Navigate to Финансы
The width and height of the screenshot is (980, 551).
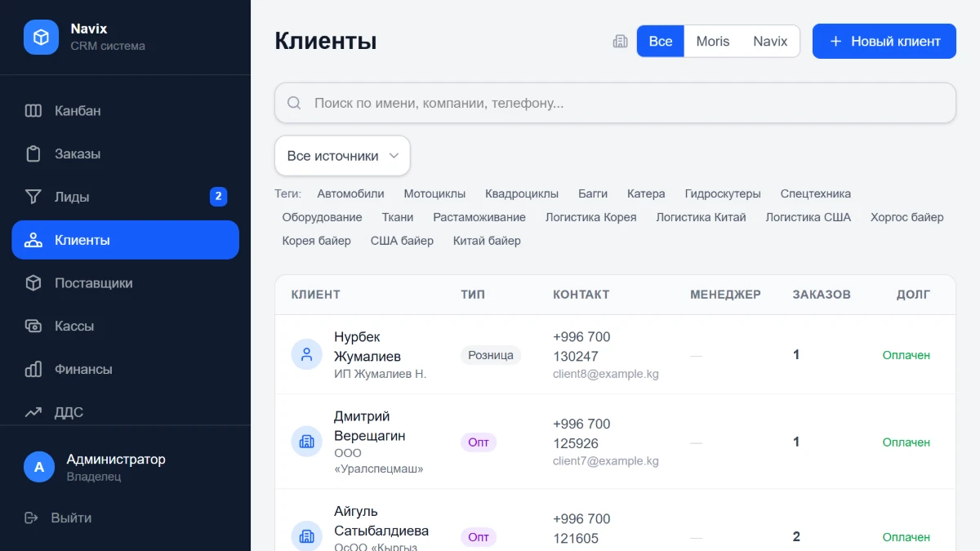point(126,369)
